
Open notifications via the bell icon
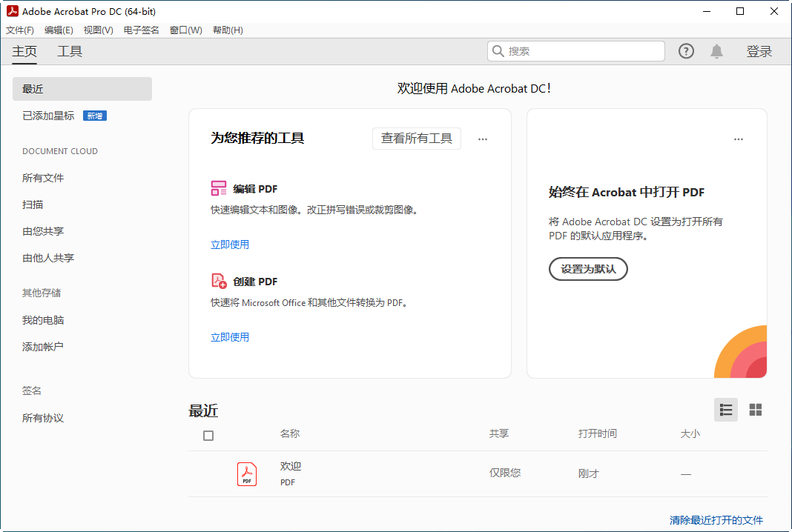pyautogui.click(x=716, y=50)
